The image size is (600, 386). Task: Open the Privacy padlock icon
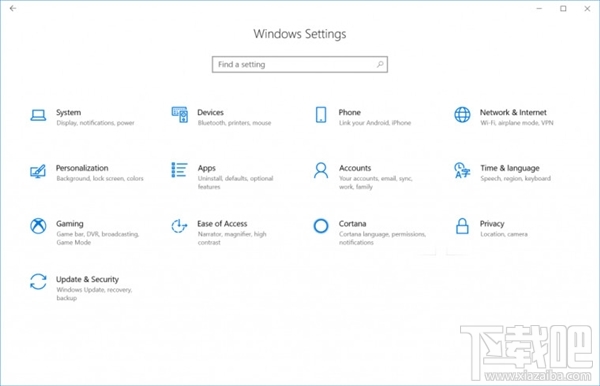click(x=462, y=226)
